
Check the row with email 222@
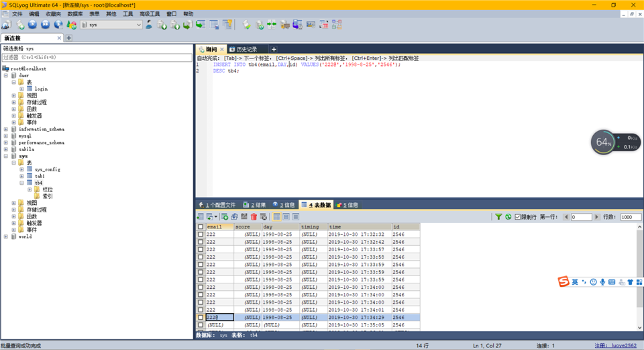click(x=201, y=318)
